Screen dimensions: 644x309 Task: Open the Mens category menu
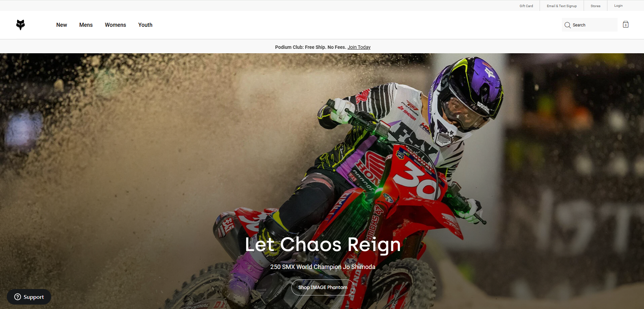pos(86,25)
